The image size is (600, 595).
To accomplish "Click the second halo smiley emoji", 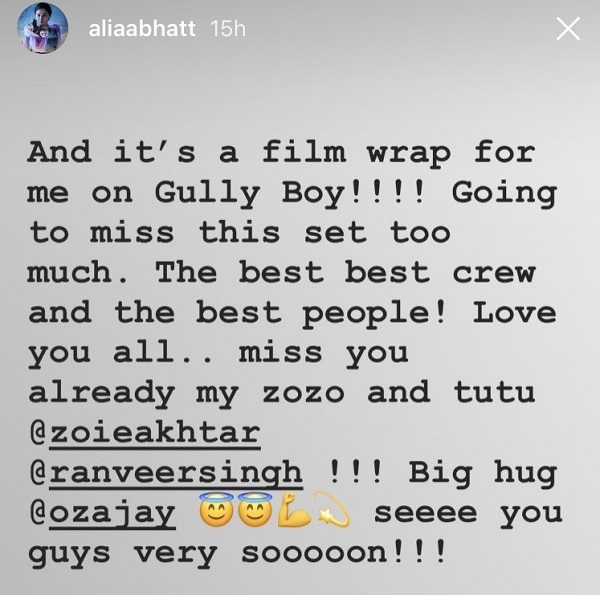I will click(x=255, y=510).
